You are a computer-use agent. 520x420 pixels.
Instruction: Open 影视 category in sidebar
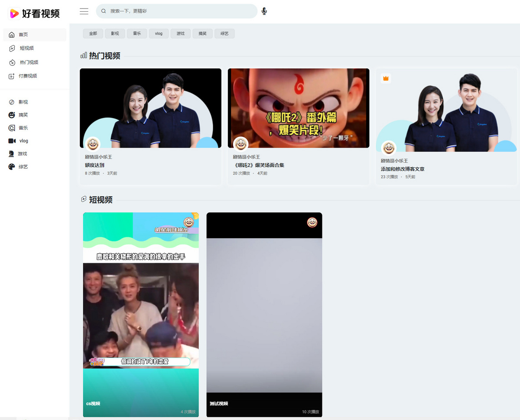pos(23,102)
